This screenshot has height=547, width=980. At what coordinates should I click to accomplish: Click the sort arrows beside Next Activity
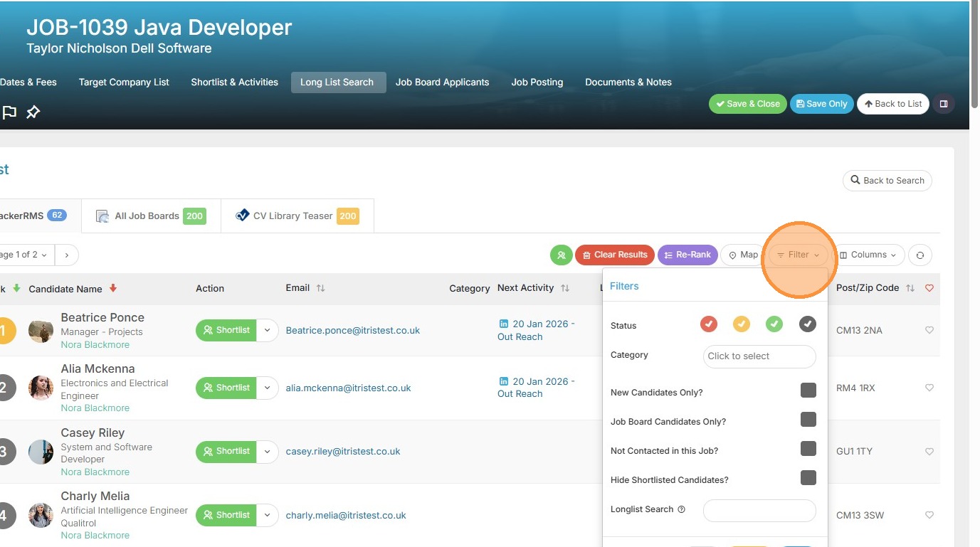565,288
